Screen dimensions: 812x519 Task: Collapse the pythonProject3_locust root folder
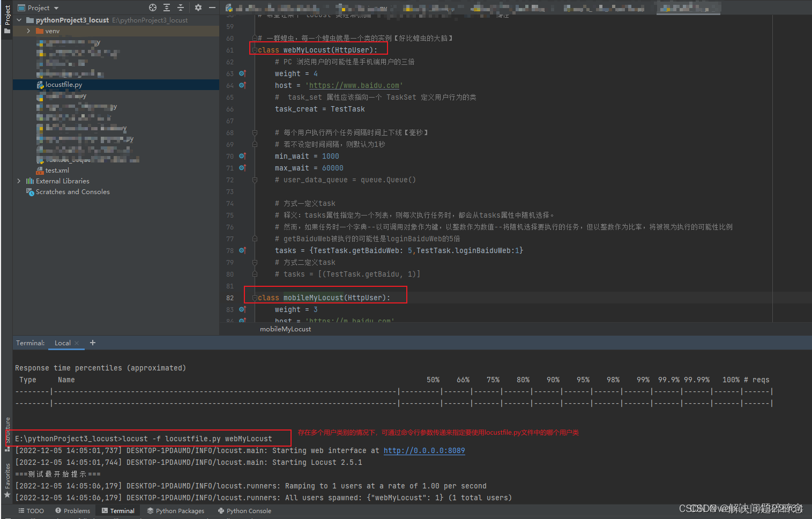pyautogui.click(x=19, y=20)
